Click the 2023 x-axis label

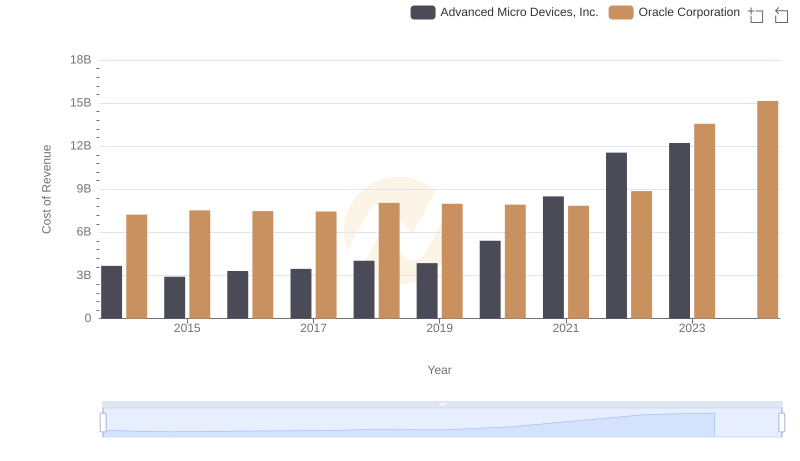692,328
